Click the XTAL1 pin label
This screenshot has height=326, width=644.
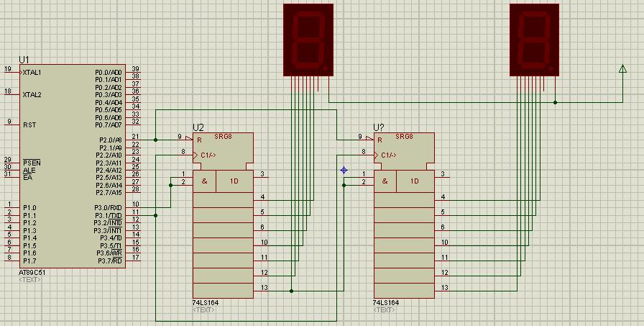click(32, 73)
